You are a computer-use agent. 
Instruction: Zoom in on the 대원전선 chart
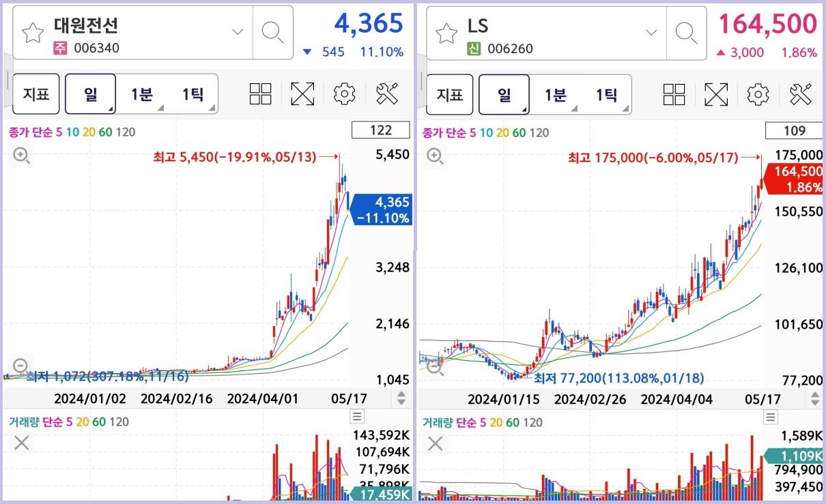pyautogui.click(x=20, y=155)
